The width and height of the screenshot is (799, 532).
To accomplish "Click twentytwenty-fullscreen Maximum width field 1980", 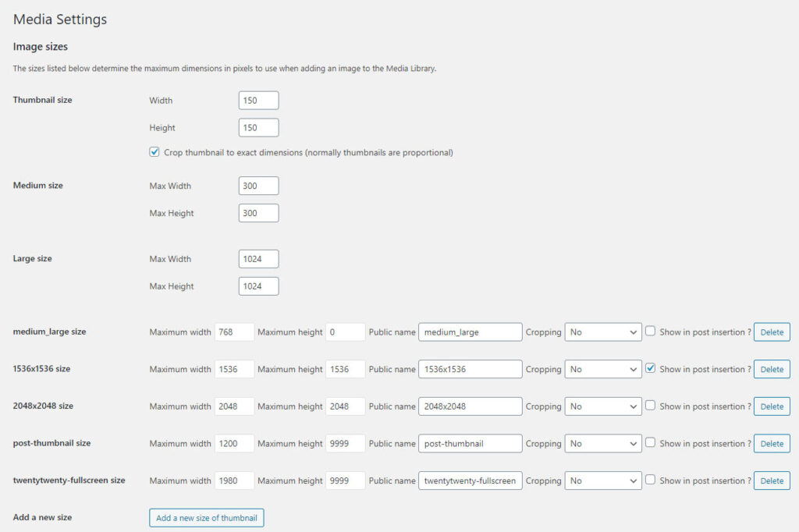I will click(x=234, y=481).
